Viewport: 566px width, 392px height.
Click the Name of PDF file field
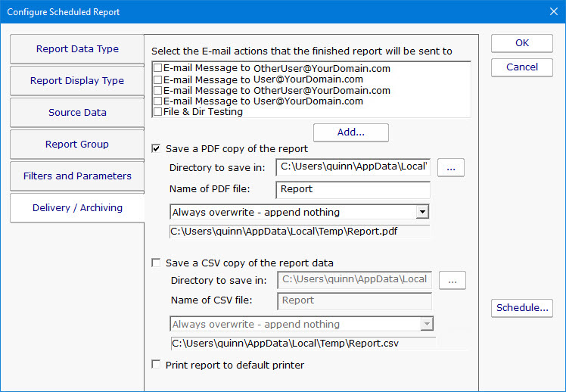(x=353, y=190)
